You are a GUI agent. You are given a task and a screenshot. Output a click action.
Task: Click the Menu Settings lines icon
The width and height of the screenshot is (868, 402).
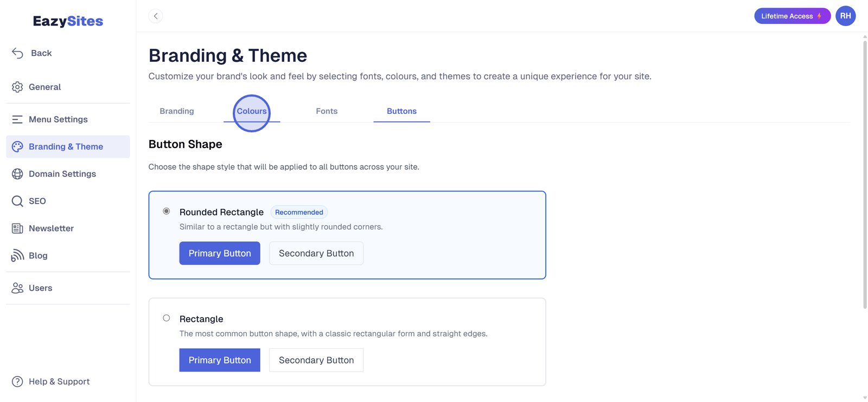17,119
